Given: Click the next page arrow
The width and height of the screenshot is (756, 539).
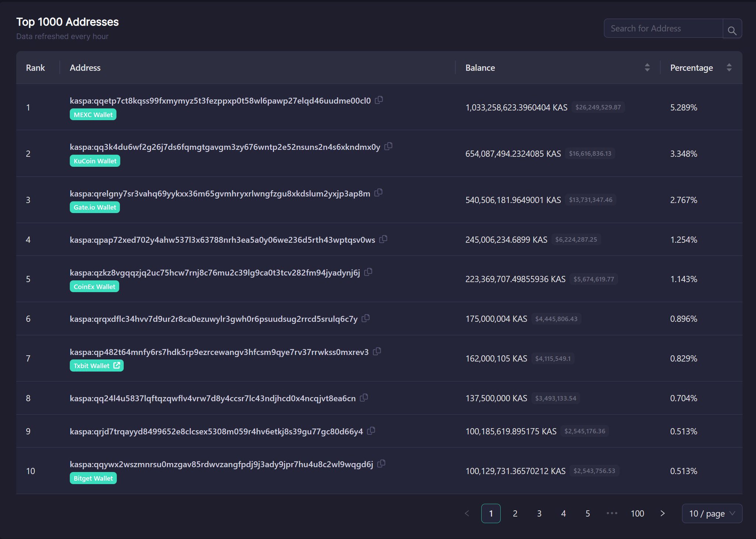Looking at the screenshot, I should point(663,513).
